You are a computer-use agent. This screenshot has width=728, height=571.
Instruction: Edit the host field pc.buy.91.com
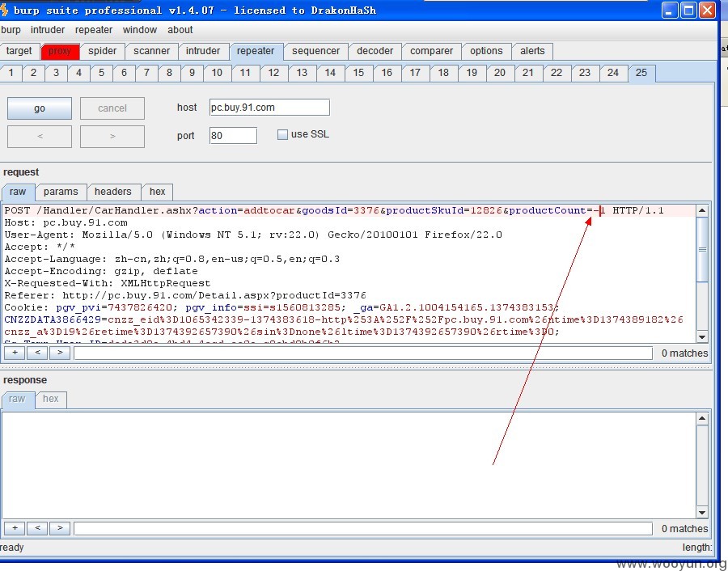click(x=269, y=108)
